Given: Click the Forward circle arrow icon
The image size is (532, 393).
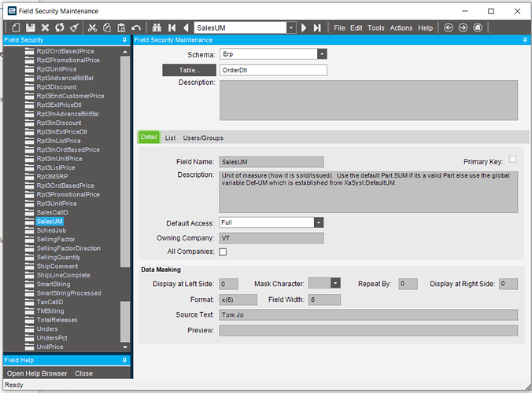Looking at the screenshot, I should (x=463, y=28).
